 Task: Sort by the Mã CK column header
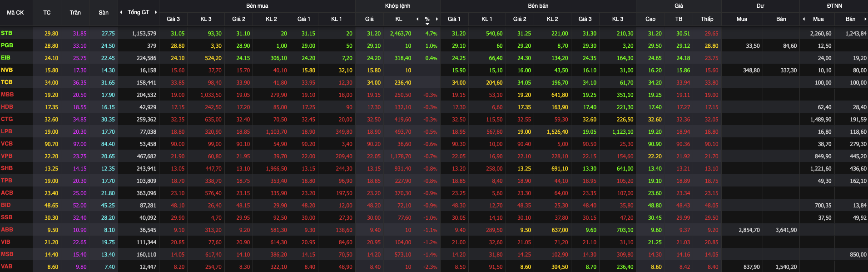15,13
